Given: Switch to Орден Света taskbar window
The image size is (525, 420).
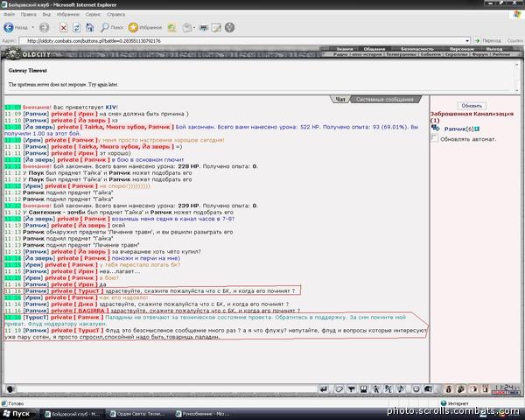Looking at the screenshot, I should (x=137, y=414).
